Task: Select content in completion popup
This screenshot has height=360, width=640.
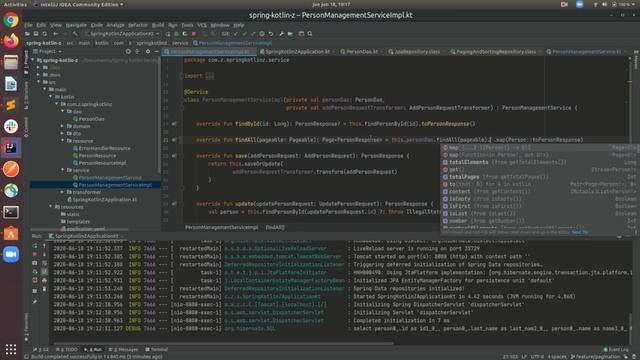Action: (540, 191)
